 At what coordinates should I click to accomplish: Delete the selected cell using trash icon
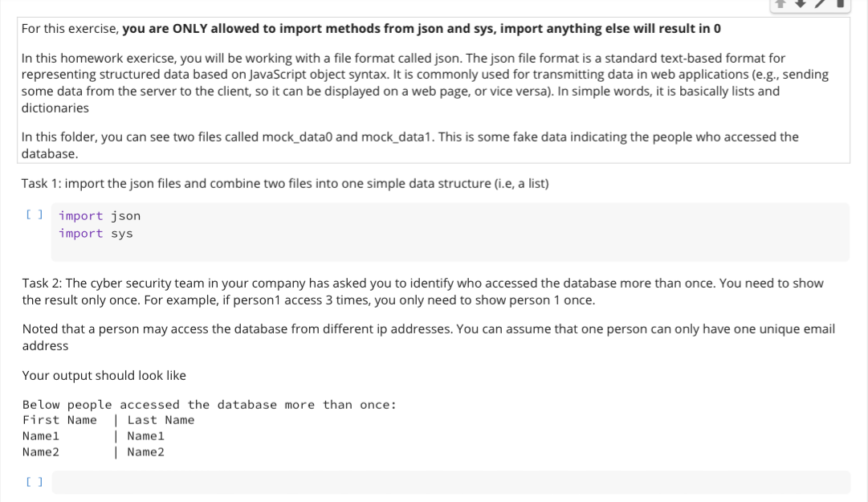click(x=841, y=4)
